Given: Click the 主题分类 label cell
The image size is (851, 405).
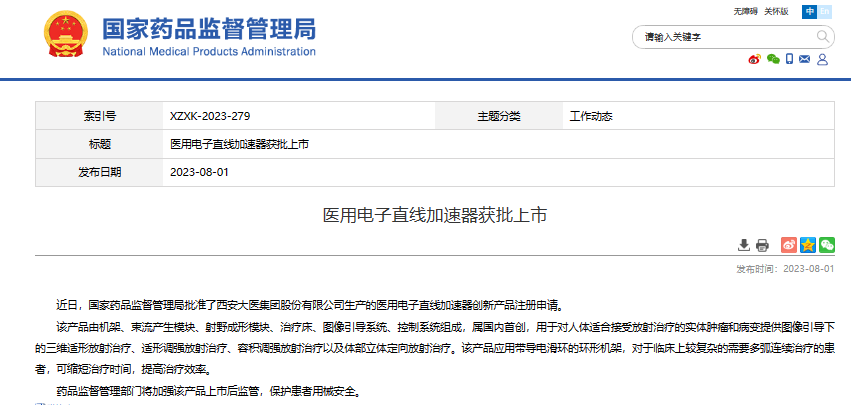Looking at the screenshot, I should pyautogui.click(x=499, y=116).
